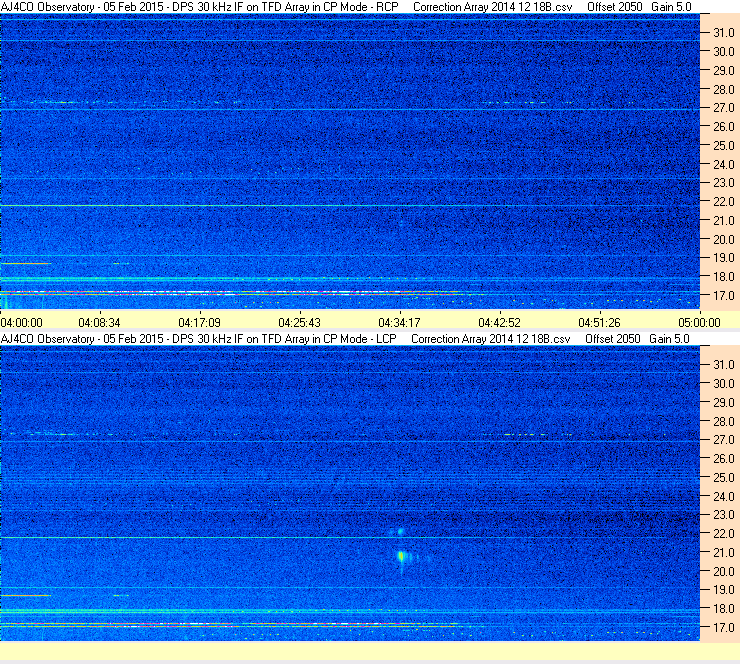Click 'Offset 2050' in the RCP header

tap(615, 7)
